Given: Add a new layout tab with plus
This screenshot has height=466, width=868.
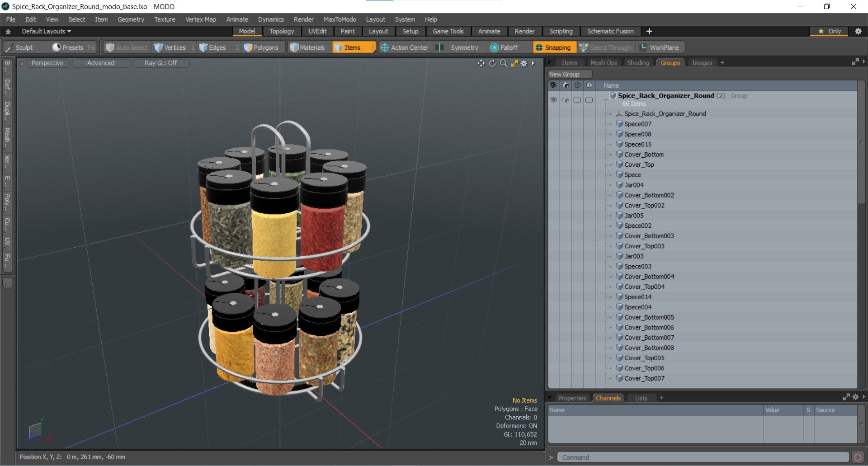Looking at the screenshot, I should [x=649, y=31].
